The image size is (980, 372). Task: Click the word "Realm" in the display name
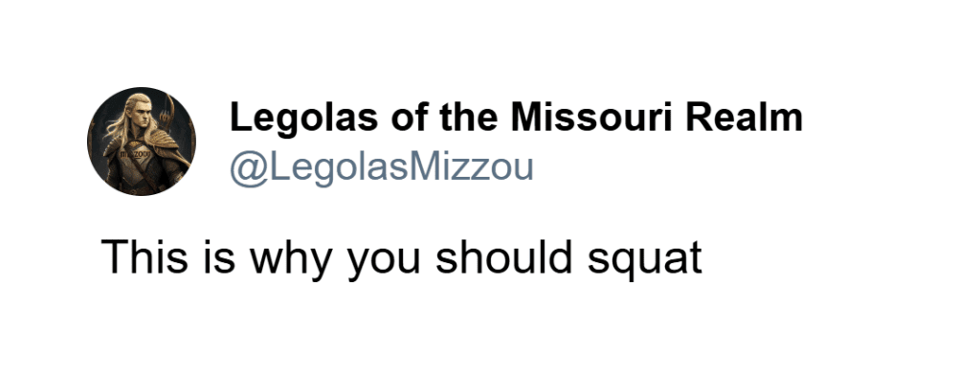point(745,118)
